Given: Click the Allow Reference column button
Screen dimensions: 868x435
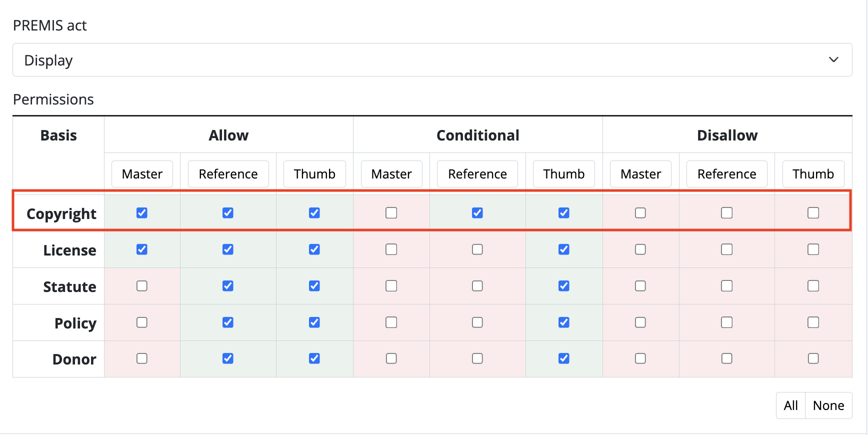Looking at the screenshot, I should point(228,174).
